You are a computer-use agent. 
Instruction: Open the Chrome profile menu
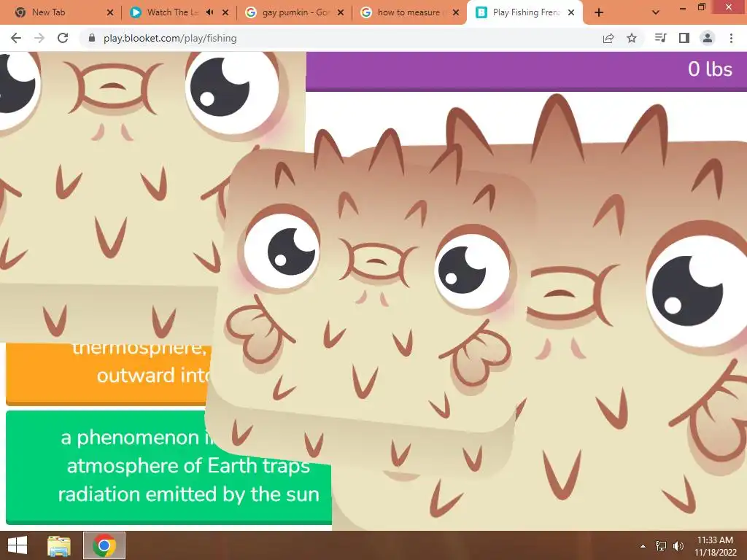[x=708, y=38]
